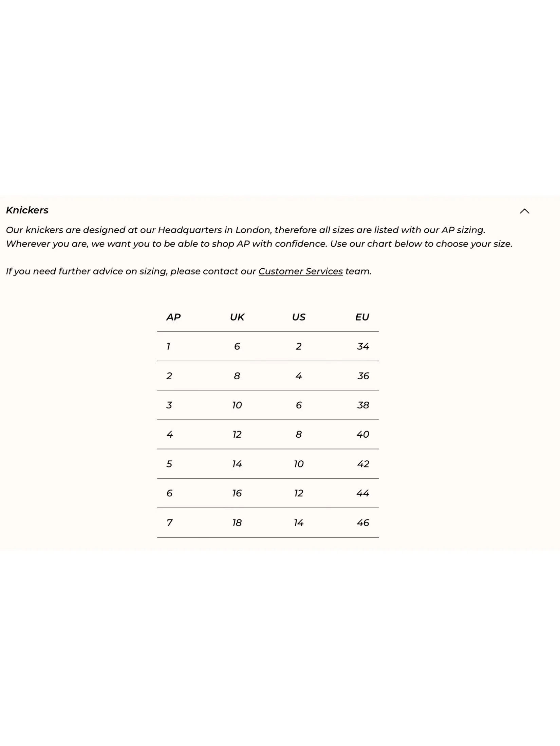Click the EU column header
Image resolution: width=560 pixels, height=746 pixels.
(362, 317)
